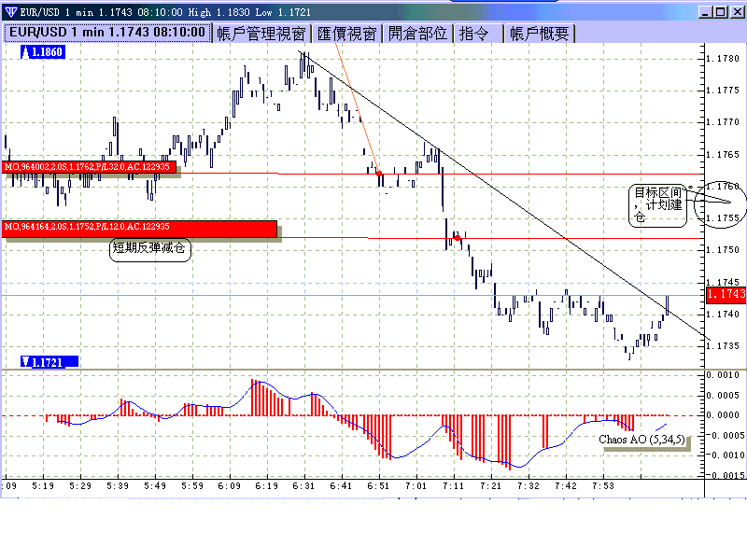Click the 7:11 time axis label
This screenshot has height=560, width=747.
point(453,486)
